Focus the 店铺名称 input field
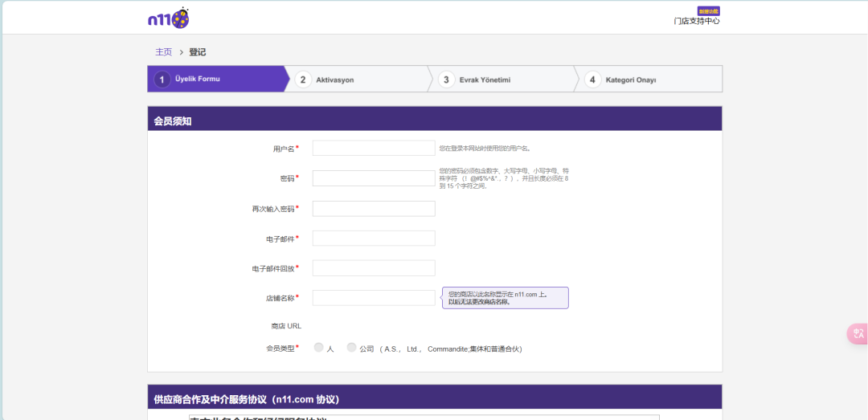 374,298
